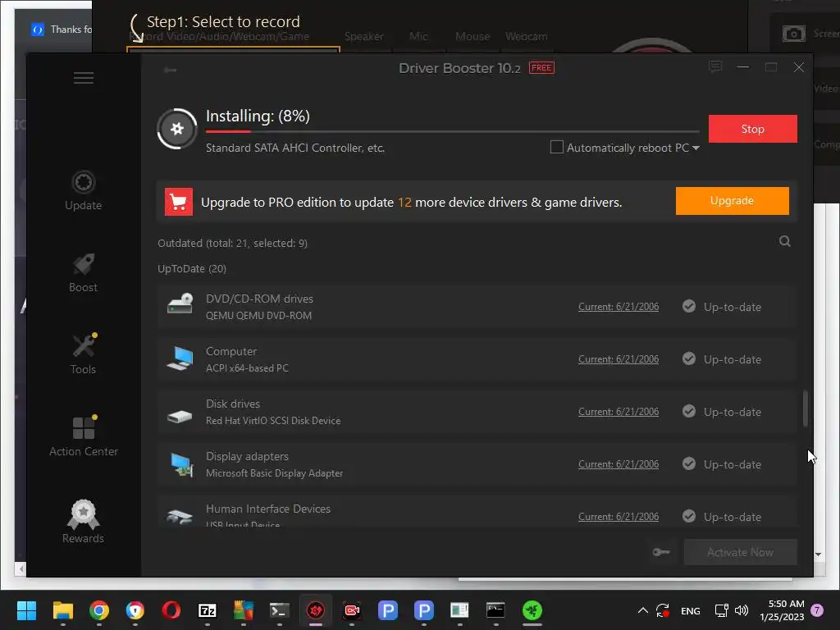Open the Tools section in sidebar
Viewport: 840px width, 630px height.
click(x=83, y=354)
